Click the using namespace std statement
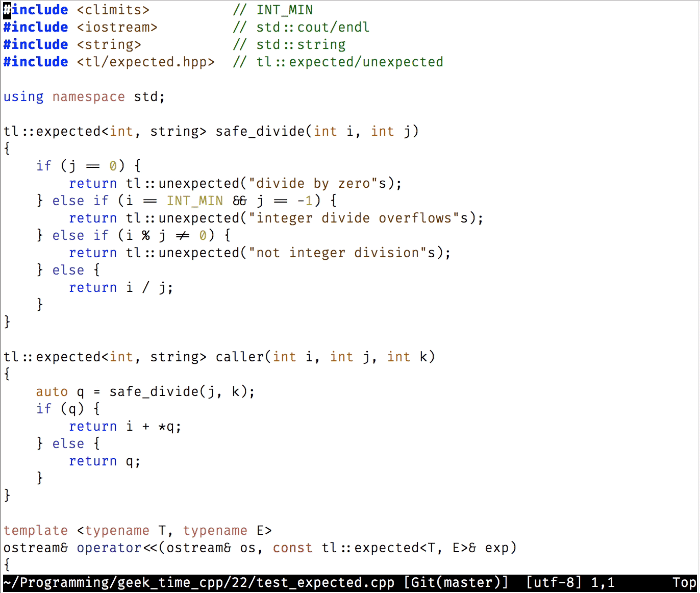This screenshot has width=700, height=593. 84,96
